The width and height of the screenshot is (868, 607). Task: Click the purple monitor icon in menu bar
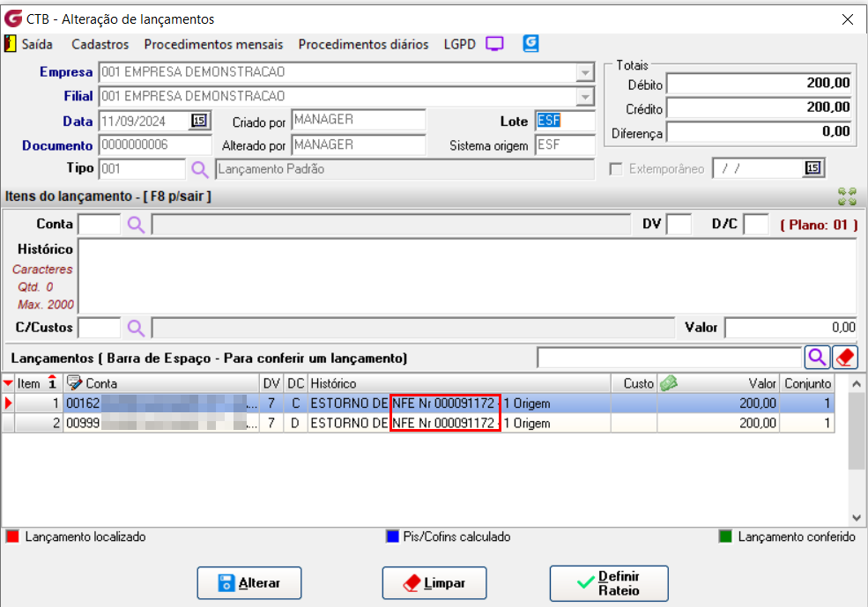tap(494, 44)
